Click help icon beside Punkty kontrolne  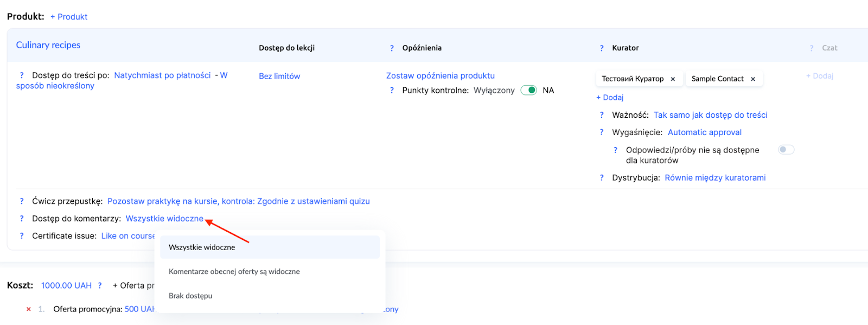click(392, 91)
